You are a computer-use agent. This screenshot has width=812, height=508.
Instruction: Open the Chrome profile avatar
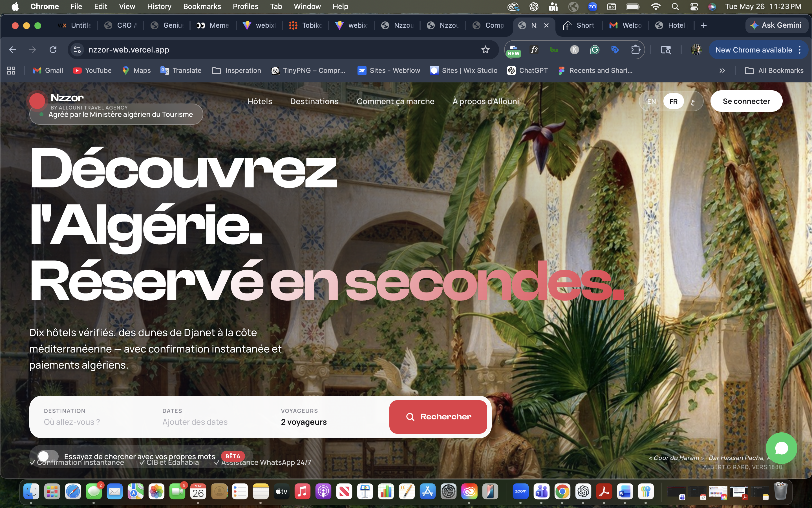coord(696,50)
